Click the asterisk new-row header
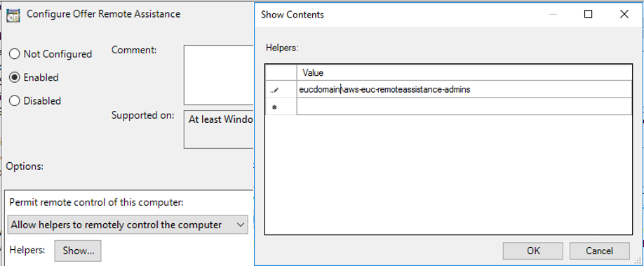 [281, 107]
